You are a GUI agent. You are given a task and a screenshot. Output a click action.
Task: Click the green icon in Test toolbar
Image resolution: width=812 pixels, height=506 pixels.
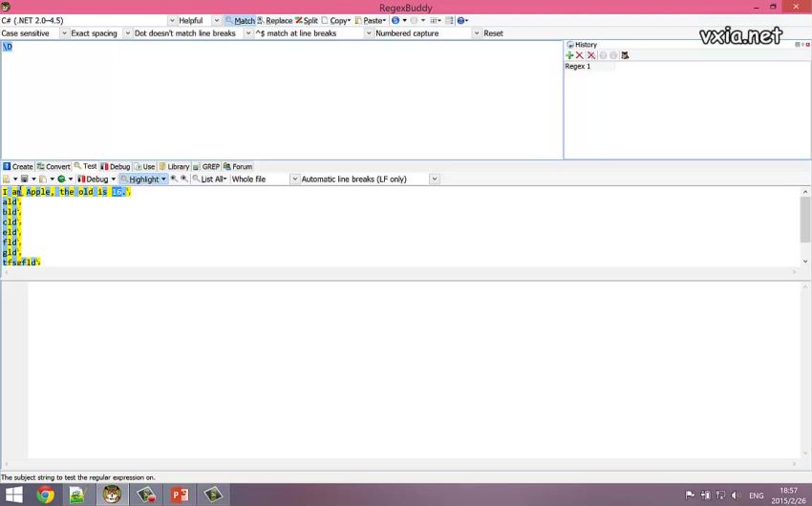pos(62,179)
